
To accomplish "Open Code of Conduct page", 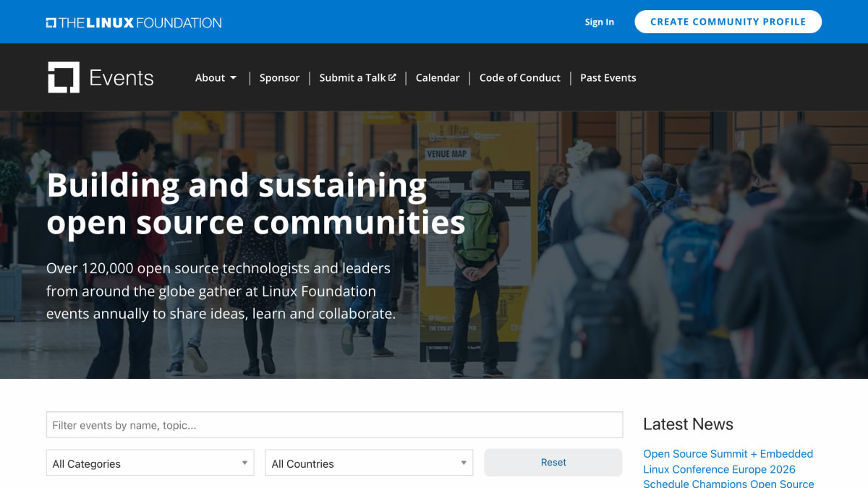I will point(520,77).
